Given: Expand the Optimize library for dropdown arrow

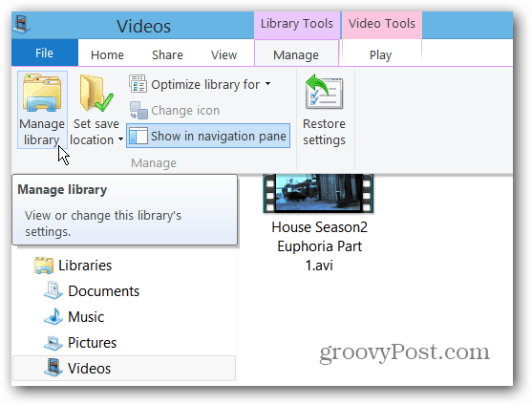Looking at the screenshot, I should pos(268,84).
